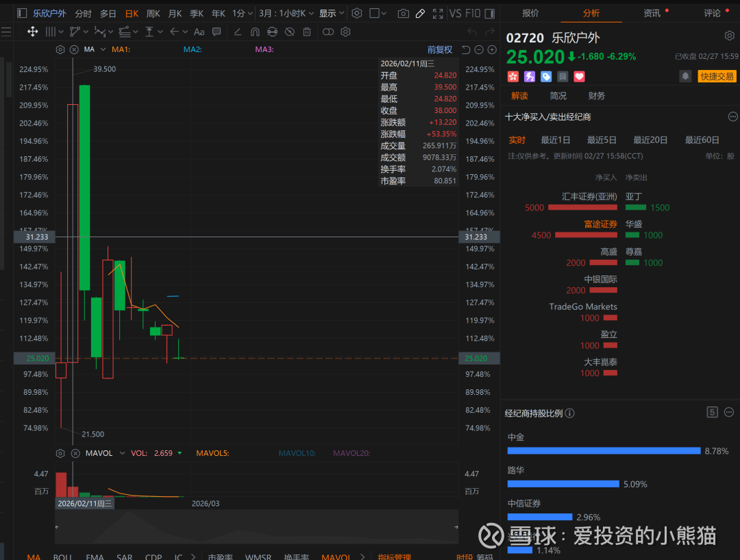Remove the MA indicator
Screen dimensions: 740x560
tap(74, 49)
